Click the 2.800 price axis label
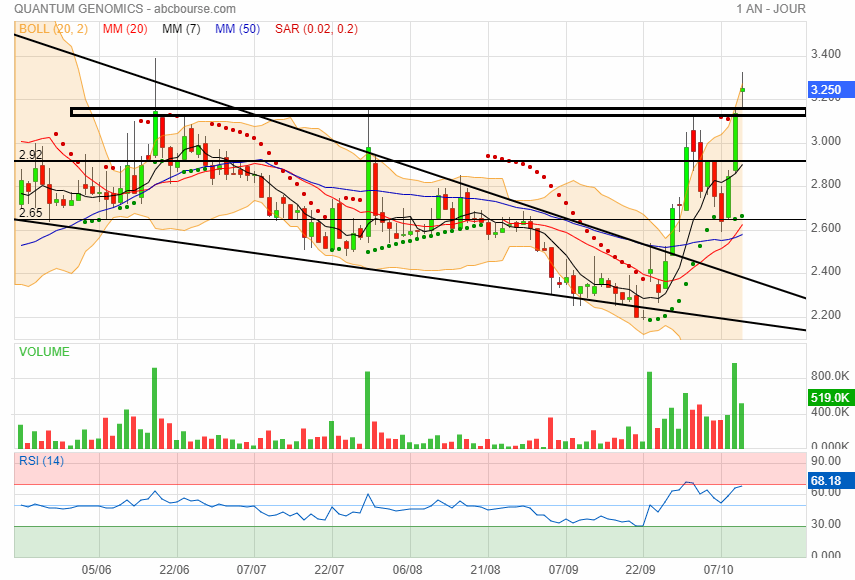855x580 pixels. point(826,184)
